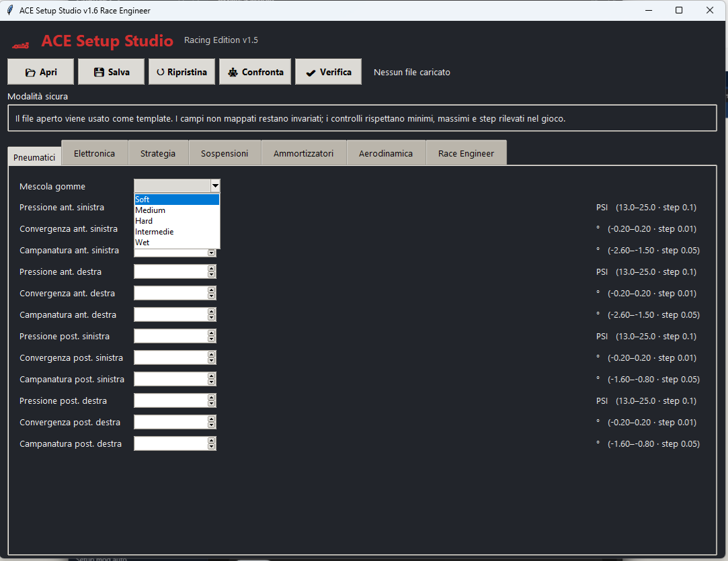The height and width of the screenshot is (561, 728).
Task: Click the Apri open-file button
Action: (x=41, y=72)
